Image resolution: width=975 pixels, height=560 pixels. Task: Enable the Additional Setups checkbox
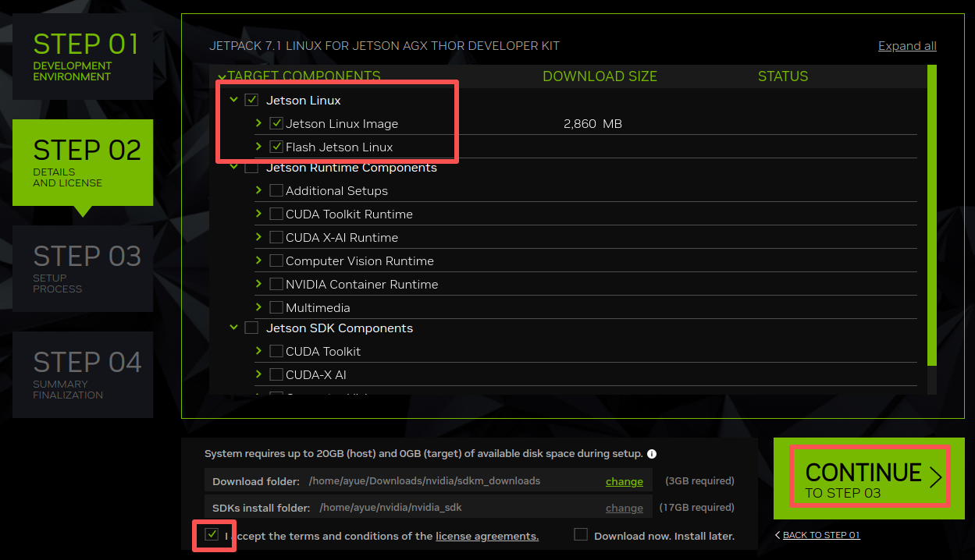coord(276,190)
